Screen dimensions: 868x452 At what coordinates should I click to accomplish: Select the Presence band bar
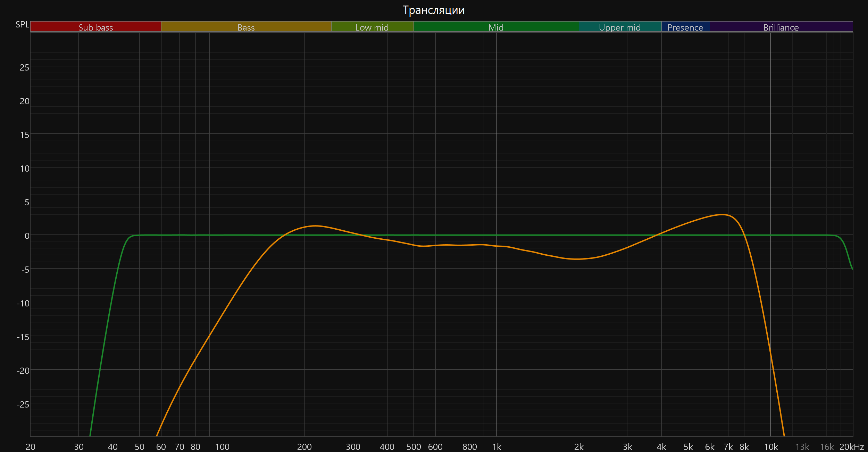pos(685,27)
